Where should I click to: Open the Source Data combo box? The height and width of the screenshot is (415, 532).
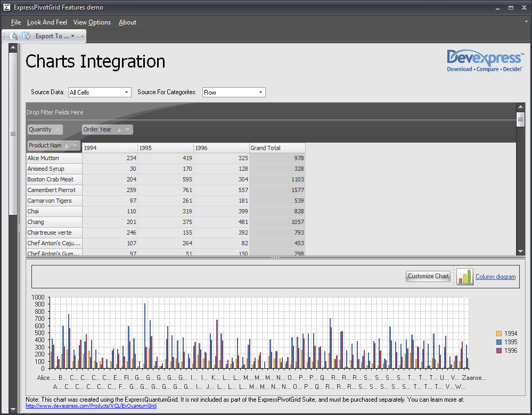(x=100, y=92)
